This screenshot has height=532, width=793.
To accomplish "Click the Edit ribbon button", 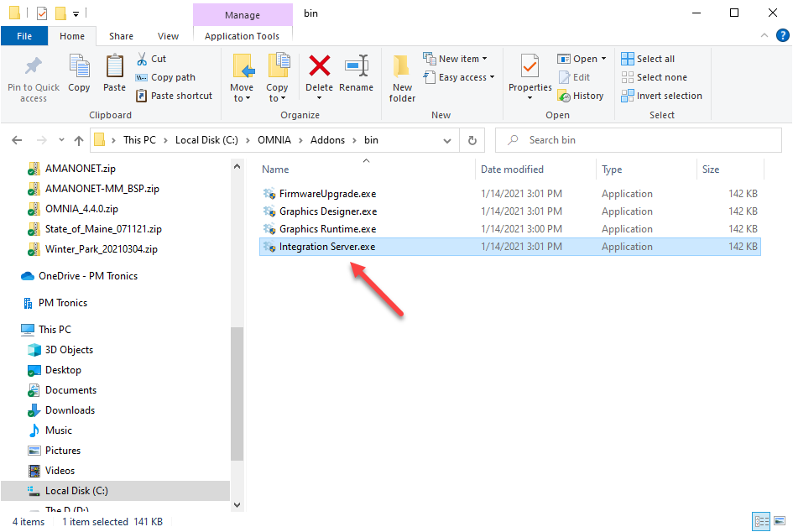I will point(574,77).
